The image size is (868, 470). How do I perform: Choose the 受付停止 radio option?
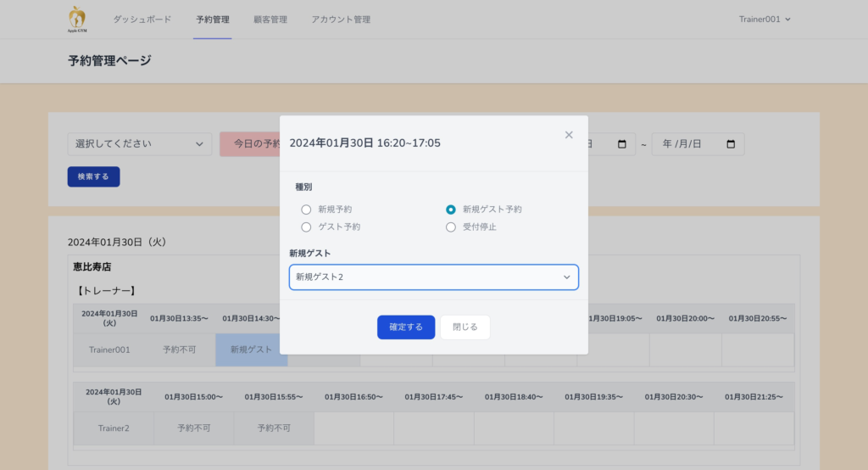click(451, 227)
